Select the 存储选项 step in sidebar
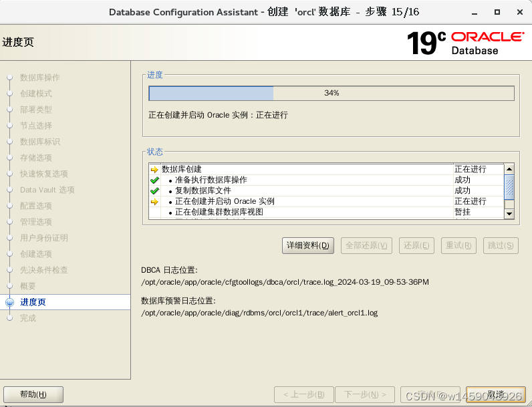The width and height of the screenshot is (532, 407). point(36,158)
